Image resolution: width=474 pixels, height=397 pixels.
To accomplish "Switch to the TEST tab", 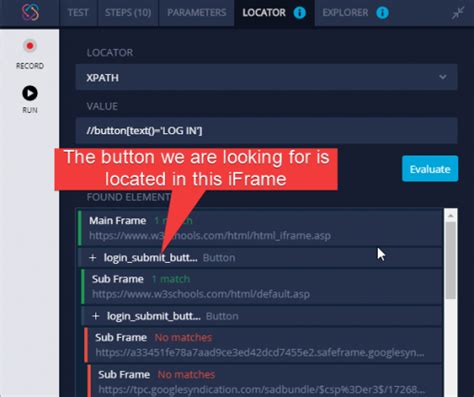I will tap(78, 13).
